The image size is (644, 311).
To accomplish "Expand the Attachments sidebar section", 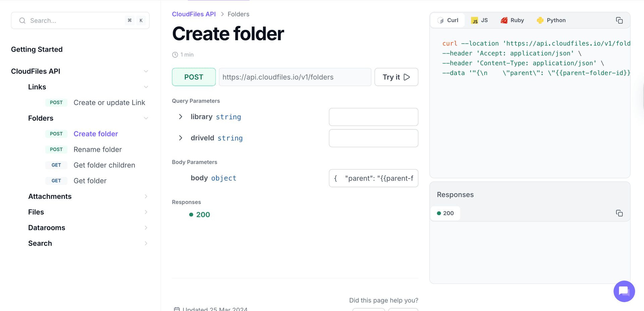I will [146, 196].
